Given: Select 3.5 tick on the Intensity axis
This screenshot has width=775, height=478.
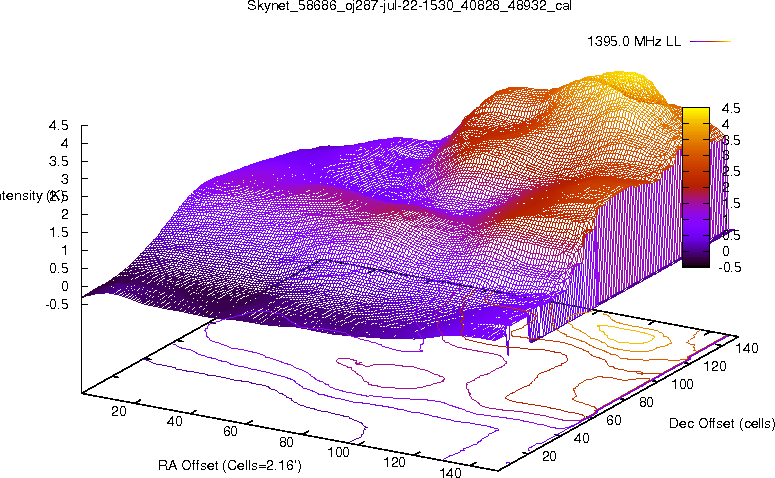Looking at the screenshot, I should pyautogui.click(x=58, y=161).
